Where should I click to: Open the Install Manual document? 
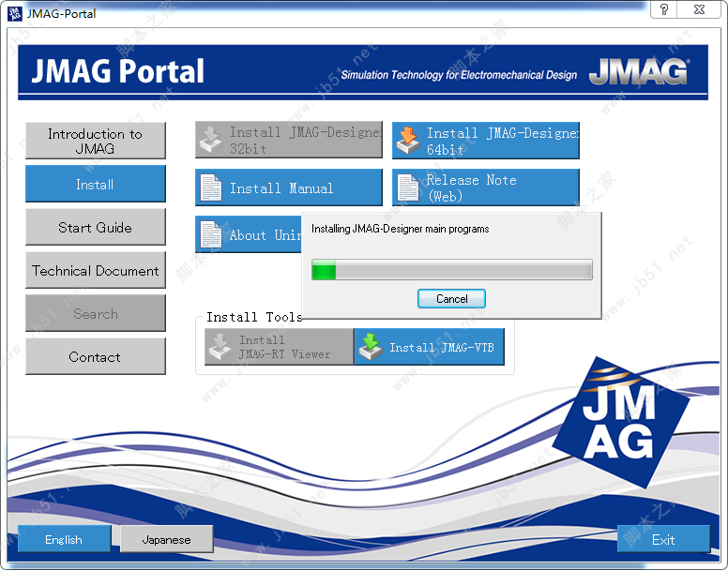(289, 187)
